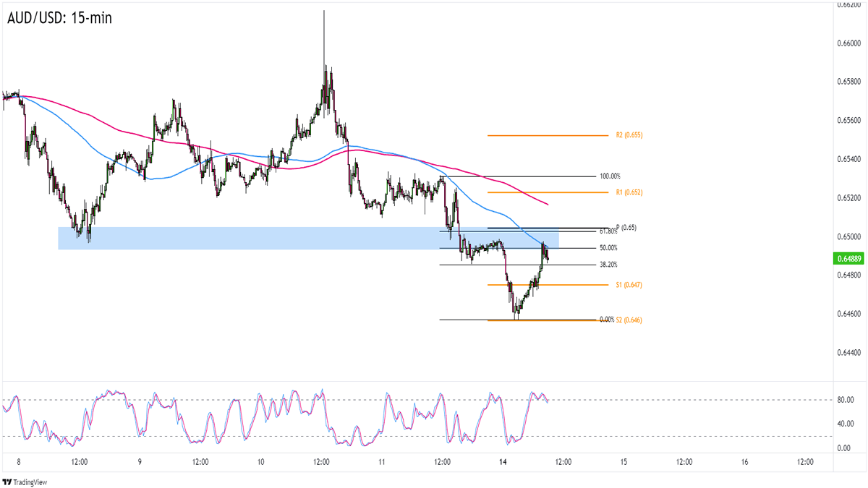Click the 61.80% Fibonacci retracement label
Screen dimensions: 868x488
[x=608, y=232]
